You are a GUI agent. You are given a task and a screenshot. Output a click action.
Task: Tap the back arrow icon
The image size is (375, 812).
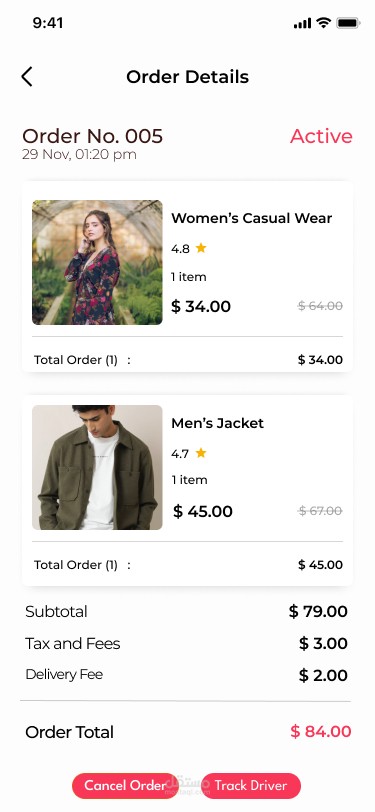pos(27,77)
